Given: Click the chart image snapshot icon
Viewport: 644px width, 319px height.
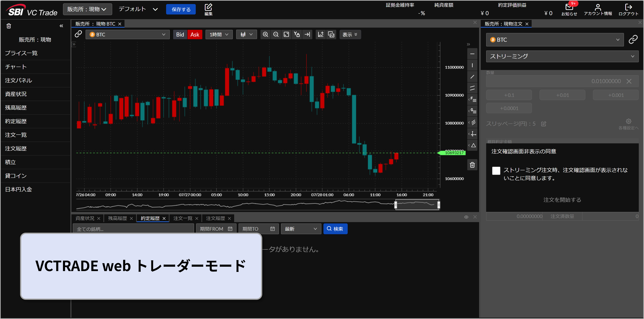Looking at the screenshot, I should [331, 35].
